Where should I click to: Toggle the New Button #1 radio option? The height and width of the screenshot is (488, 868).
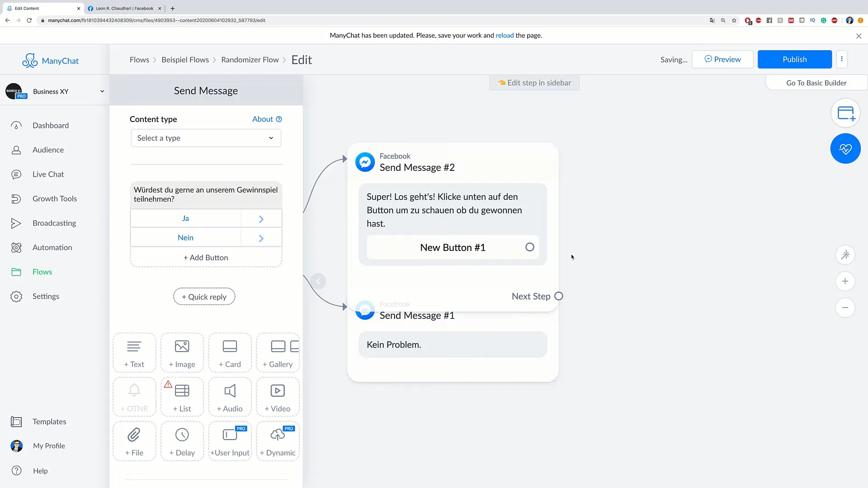click(529, 247)
